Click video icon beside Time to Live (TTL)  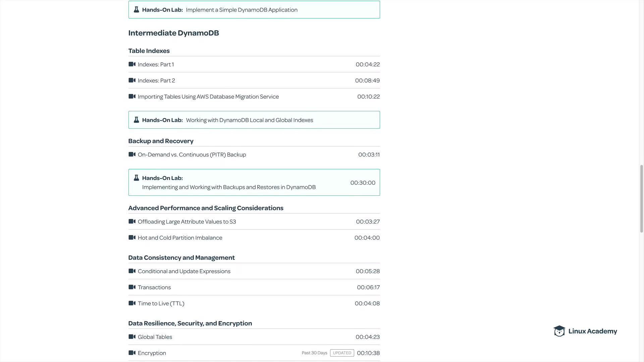coord(132,303)
